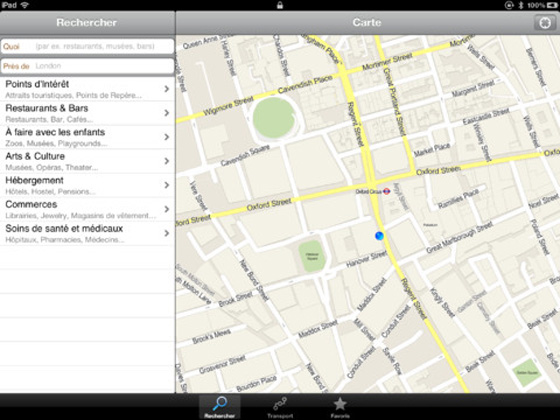Expand Commerces chevron
Screen dimensions: 560x420
166,209
